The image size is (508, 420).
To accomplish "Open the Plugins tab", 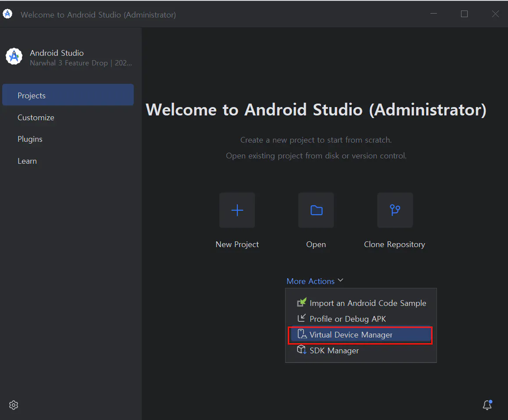I will tap(68, 139).
